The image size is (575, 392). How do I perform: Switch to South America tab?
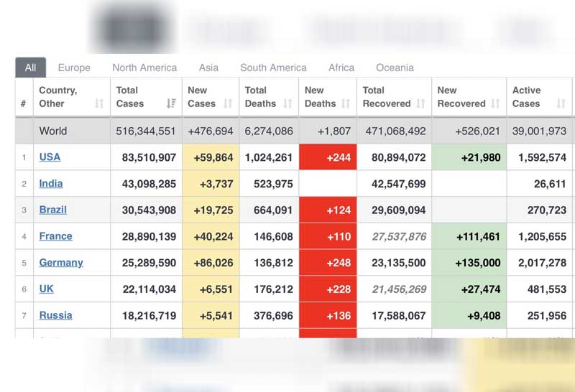point(273,67)
